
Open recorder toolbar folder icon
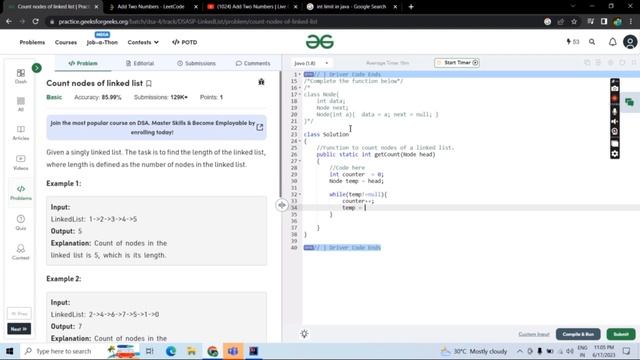point(615,143)
